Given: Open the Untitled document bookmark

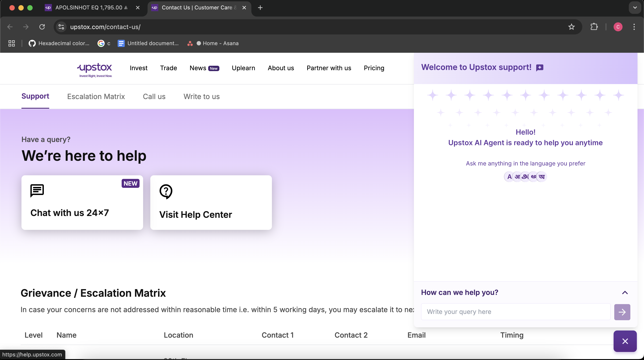Looking at the screenshot, I should click(148, 43).
